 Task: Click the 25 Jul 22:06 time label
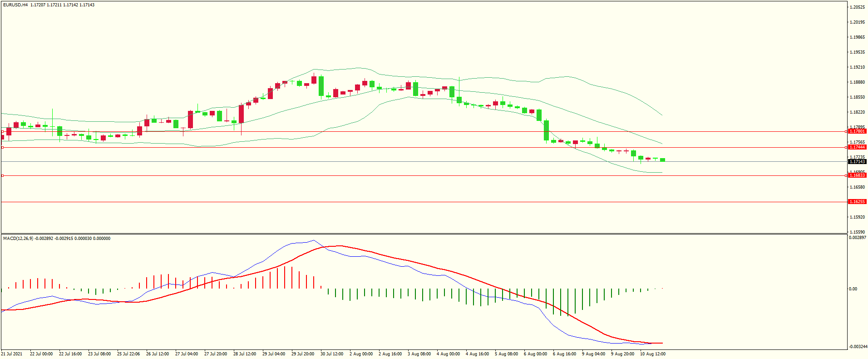[x=128, y=354]
